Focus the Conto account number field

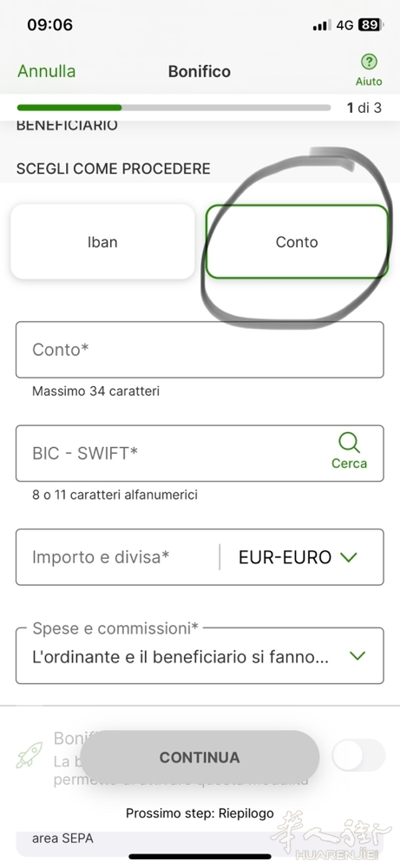click(200, 350)
